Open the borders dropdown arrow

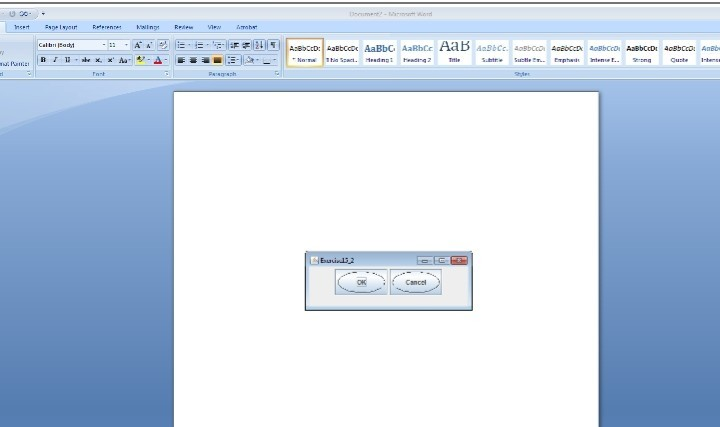(275, 60)
